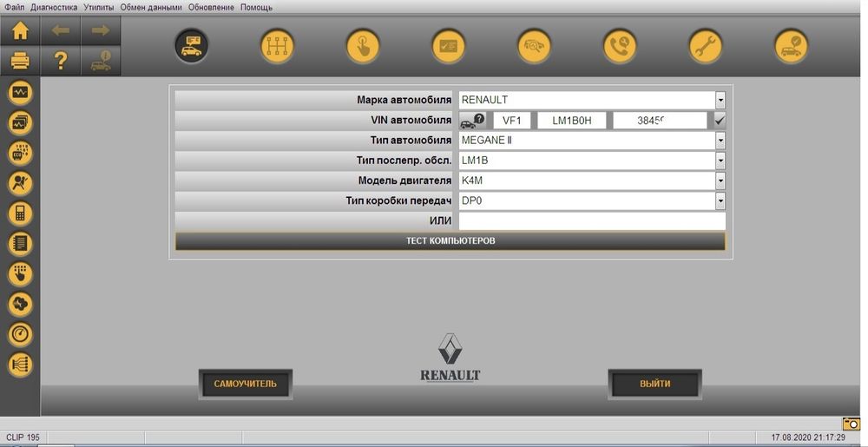Screen dimensions: 868x447
Task: Open the gearbox pattern icon
Action: click(277, 46)
